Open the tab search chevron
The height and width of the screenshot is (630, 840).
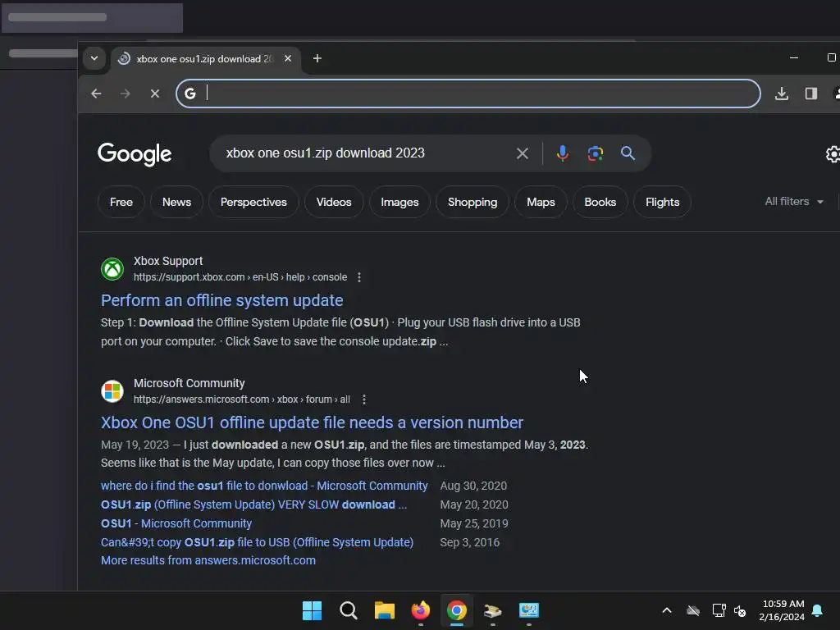click(94, 58)
